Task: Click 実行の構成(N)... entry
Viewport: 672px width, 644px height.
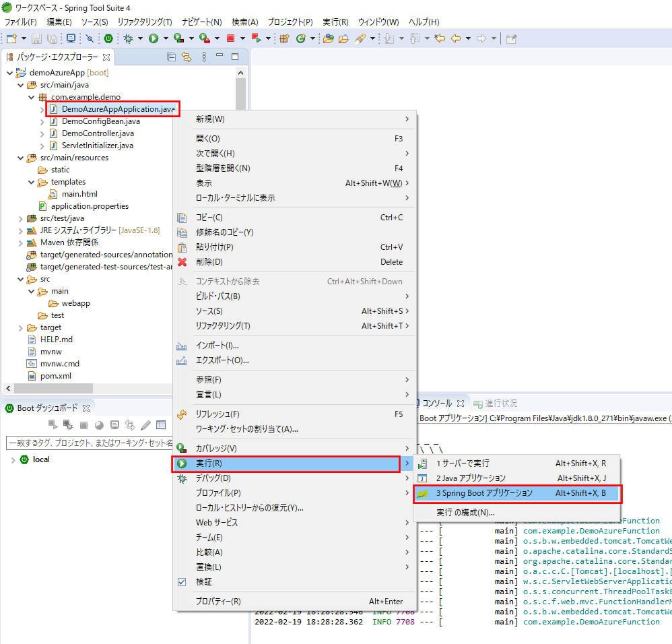Action: (517, 513)
